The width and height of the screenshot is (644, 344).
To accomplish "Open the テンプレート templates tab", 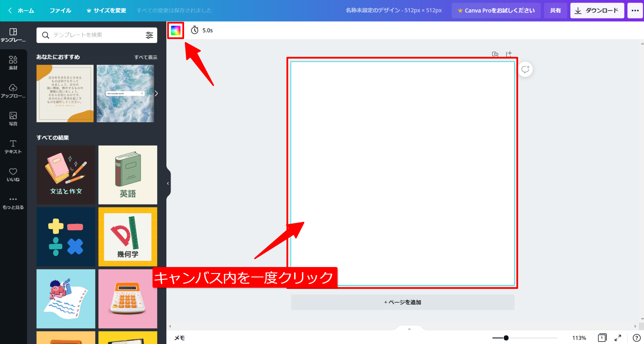I will (x=13, y=35).
